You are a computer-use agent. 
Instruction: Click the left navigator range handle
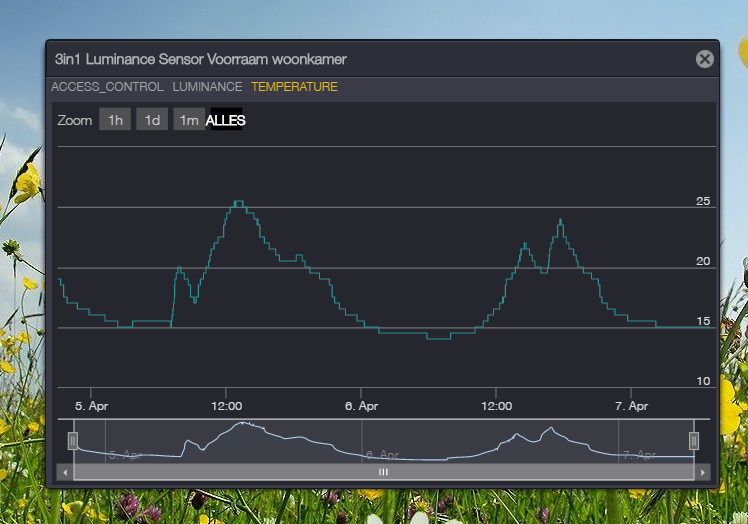pos(72,441)
